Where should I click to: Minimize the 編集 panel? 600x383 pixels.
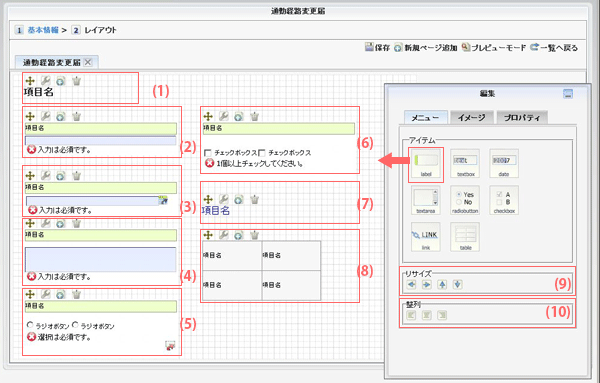click(568, 93)
